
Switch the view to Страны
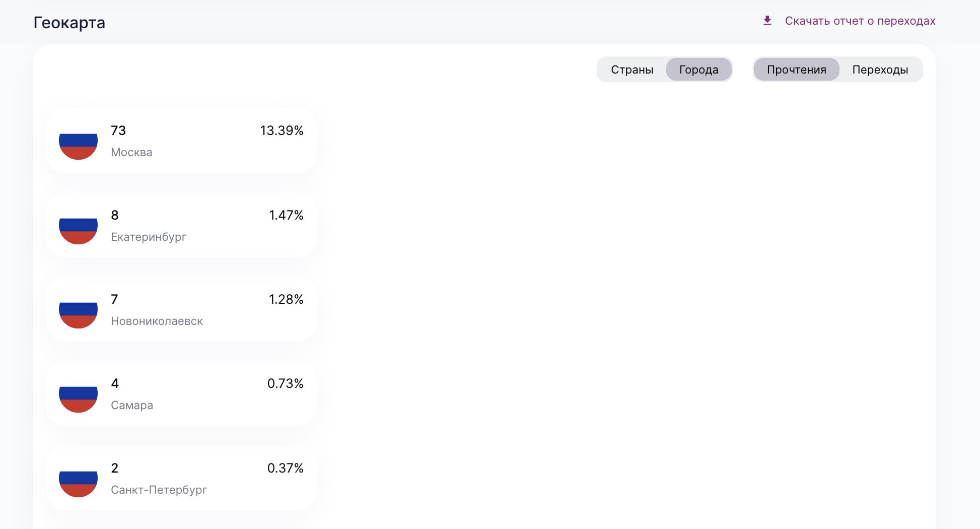tap(632, 70)
